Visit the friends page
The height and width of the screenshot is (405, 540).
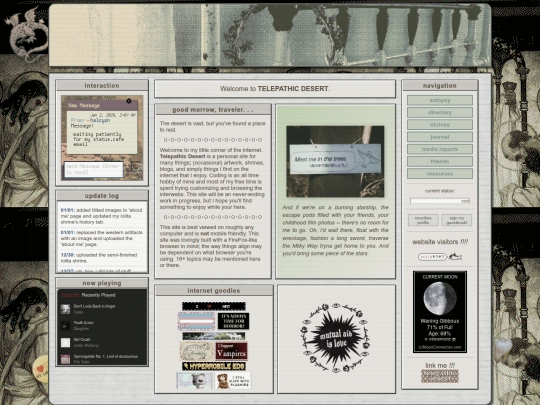[x=440, y=162]
